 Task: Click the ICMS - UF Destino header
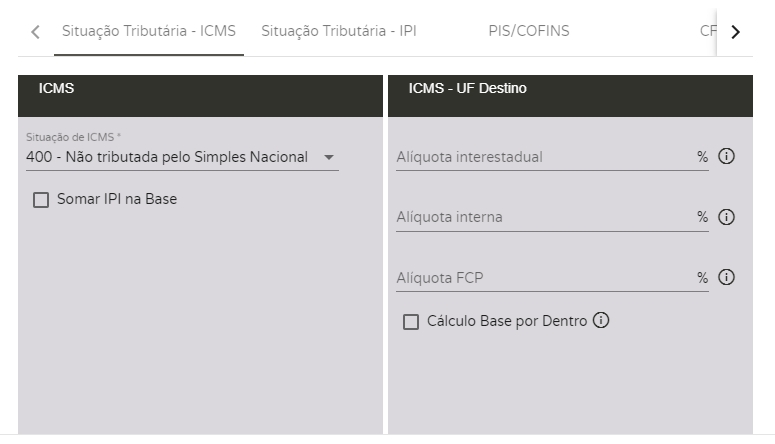570,89
